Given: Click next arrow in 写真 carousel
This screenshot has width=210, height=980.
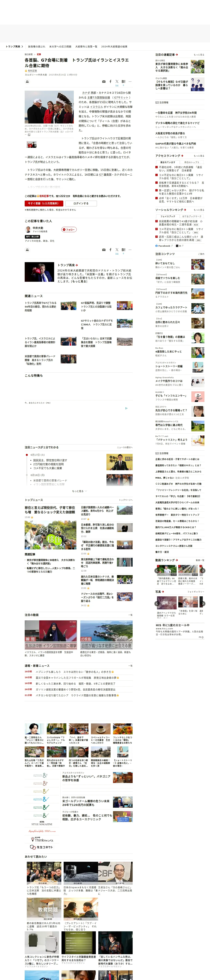Looking at the screenshot, I should [x=203, y=604].
